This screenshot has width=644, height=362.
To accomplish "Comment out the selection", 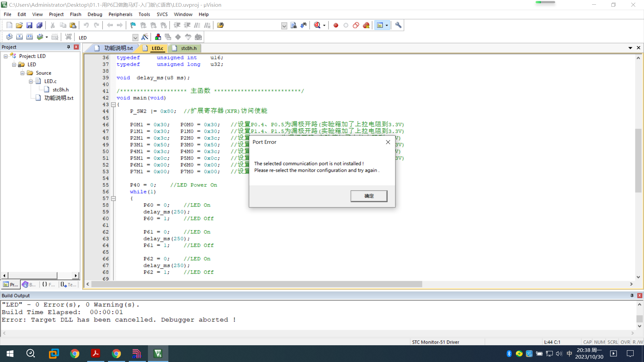I will click(x=197, y=25).
